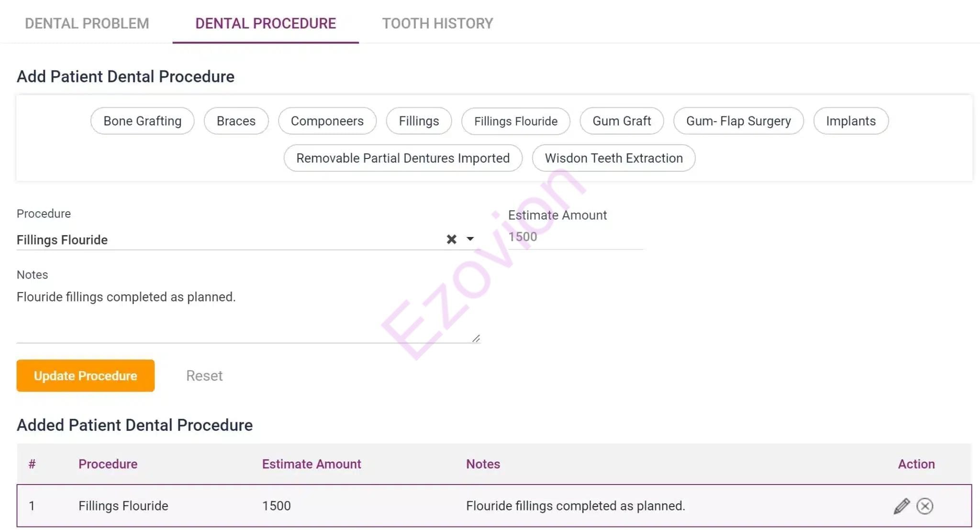980x530 pixels.
Task: Select the Componeers chip
Action: [327, 121]
